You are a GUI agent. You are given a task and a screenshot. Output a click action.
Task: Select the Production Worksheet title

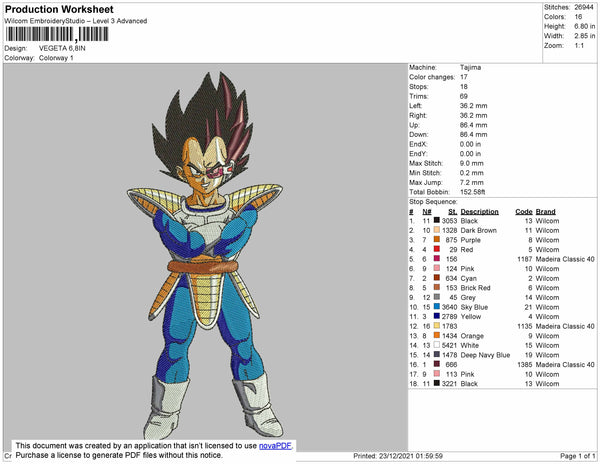(59, 10)
